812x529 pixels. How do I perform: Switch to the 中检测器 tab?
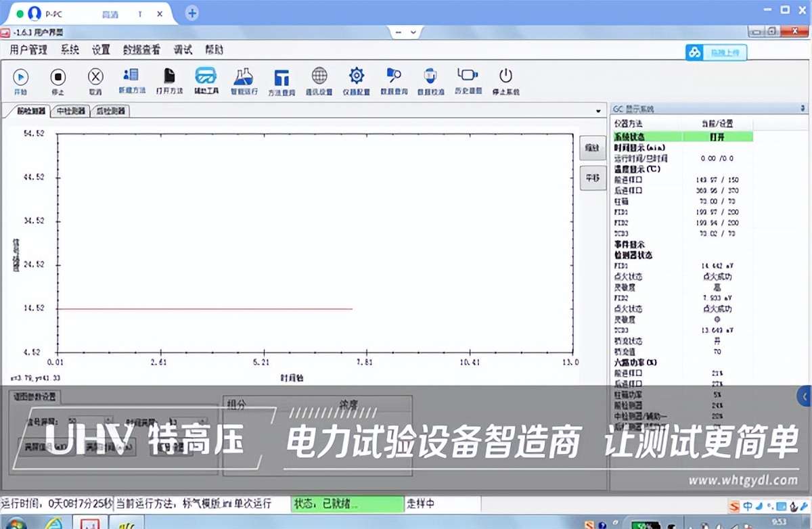tap(70, 111)
